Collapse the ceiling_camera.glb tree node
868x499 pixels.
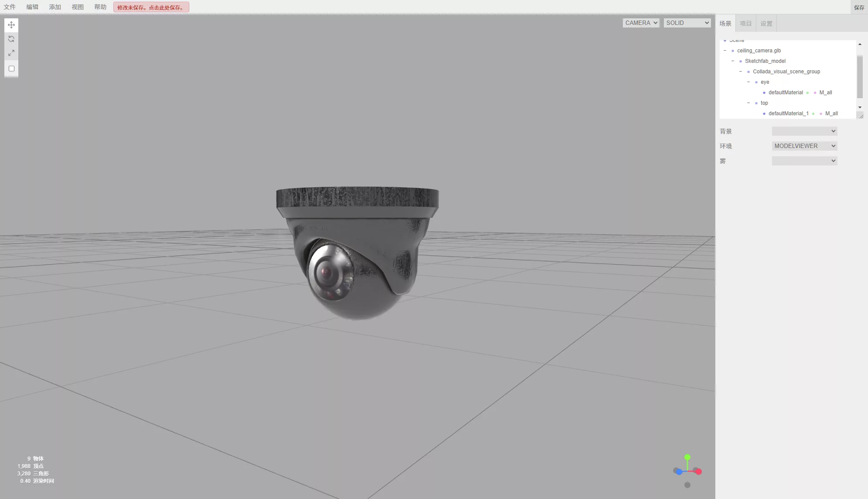[725, 51]
